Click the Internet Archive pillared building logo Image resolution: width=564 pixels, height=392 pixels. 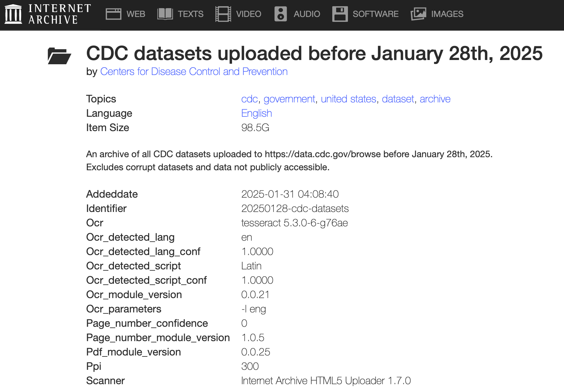13,14
